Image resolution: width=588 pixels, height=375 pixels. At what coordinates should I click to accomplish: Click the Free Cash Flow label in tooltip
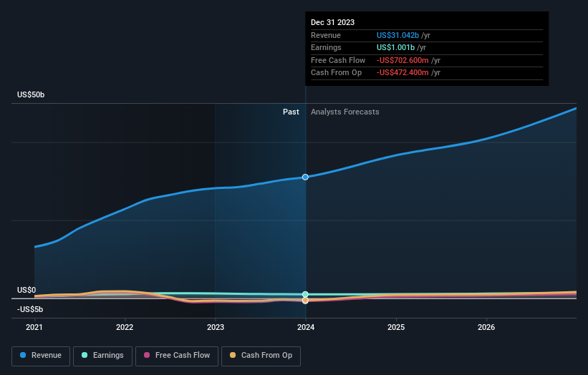338,60
